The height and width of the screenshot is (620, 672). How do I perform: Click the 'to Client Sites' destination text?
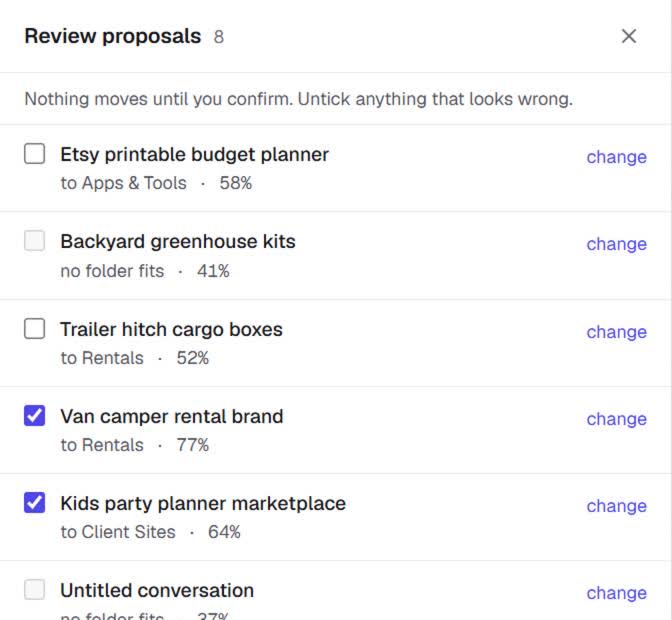[x=118, y=532]
